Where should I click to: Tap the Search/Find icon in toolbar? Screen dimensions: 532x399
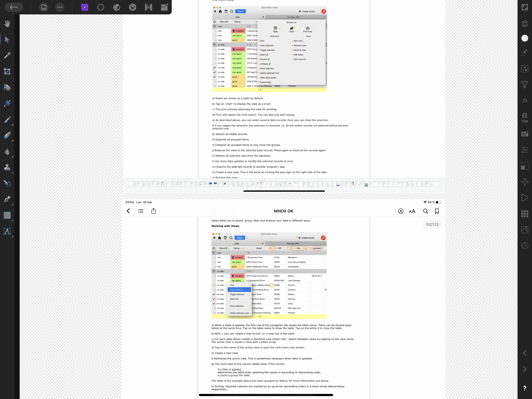[x=426, y=211]
